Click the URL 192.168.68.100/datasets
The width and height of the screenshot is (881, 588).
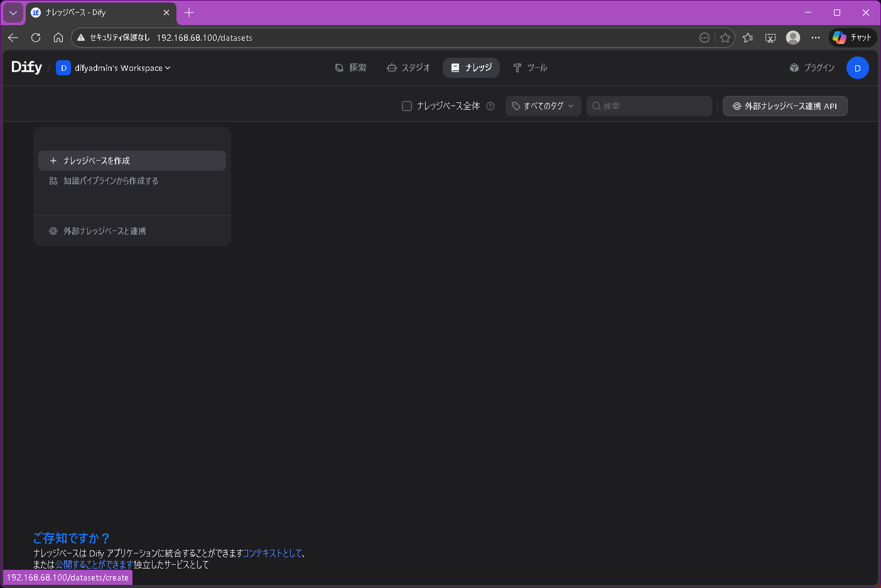click(205, 38)
